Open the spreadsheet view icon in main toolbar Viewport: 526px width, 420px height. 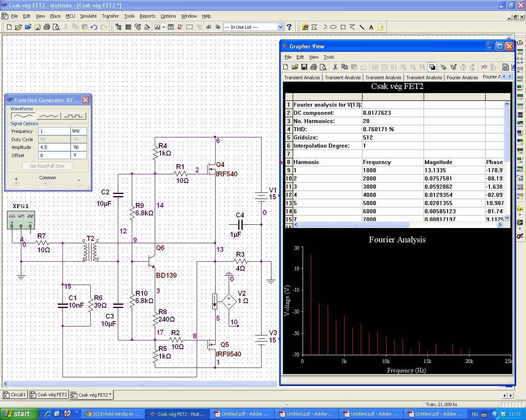click(128, 27)
